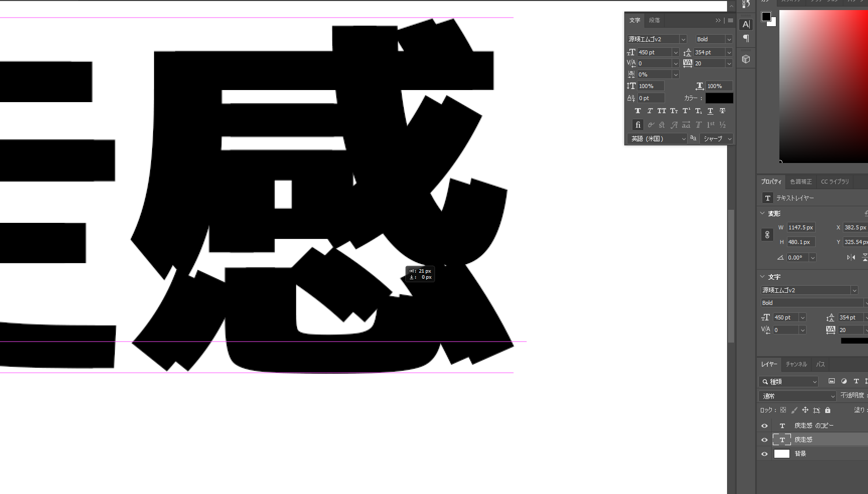Open the 354 pt leading dropdown
868x494 pixels.
[729, 52]
